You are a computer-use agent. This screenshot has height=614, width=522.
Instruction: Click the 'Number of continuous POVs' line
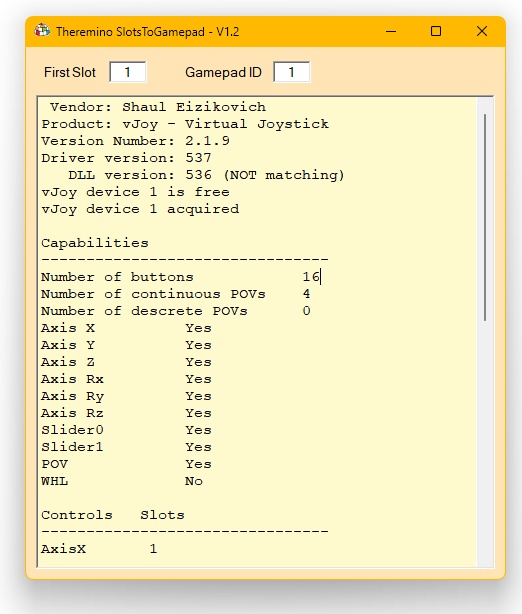[x=176, y=294]
